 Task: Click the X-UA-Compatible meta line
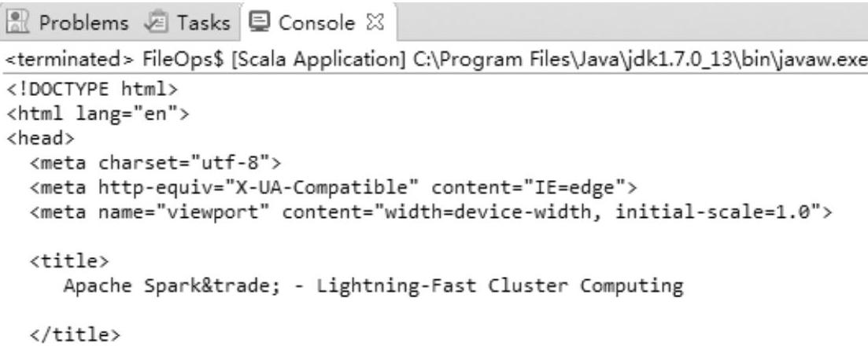(x=333, y=188)
